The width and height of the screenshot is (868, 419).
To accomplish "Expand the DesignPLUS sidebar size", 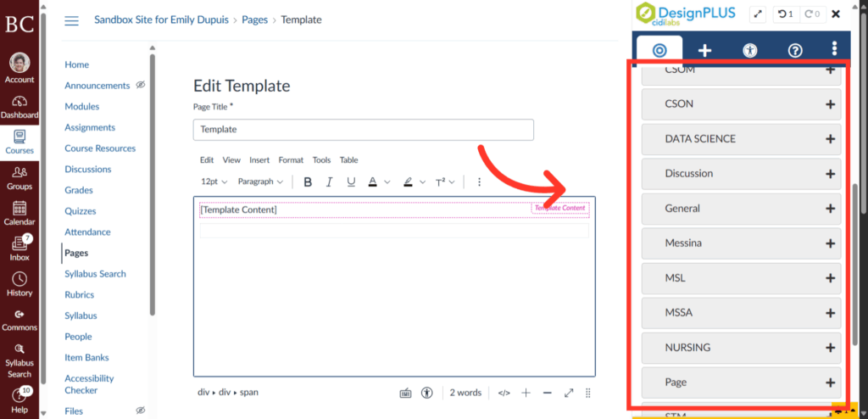I will point(758,14).
